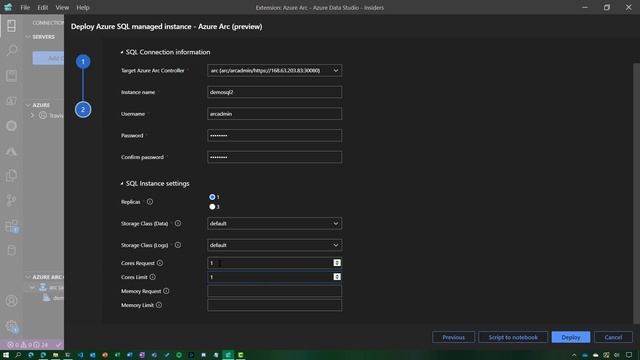
Task: Click the Cores Request stepper arrows
Action: point(337,263)
